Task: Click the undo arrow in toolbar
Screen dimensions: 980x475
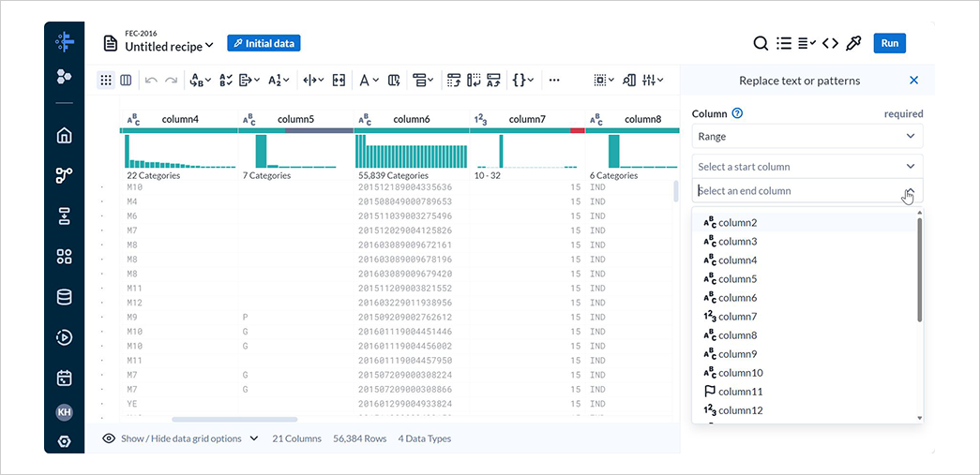Action: coord(151,80)
